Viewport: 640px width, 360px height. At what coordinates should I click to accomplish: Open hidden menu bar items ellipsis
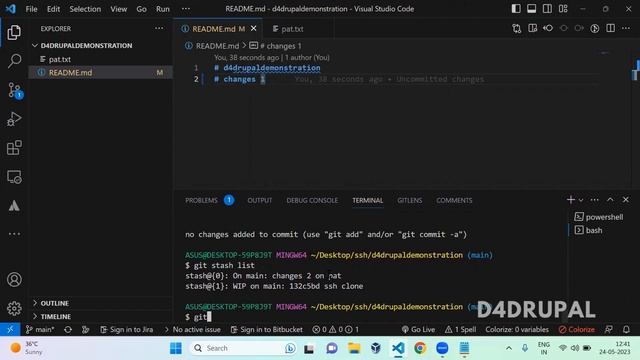tap(186, 9)
